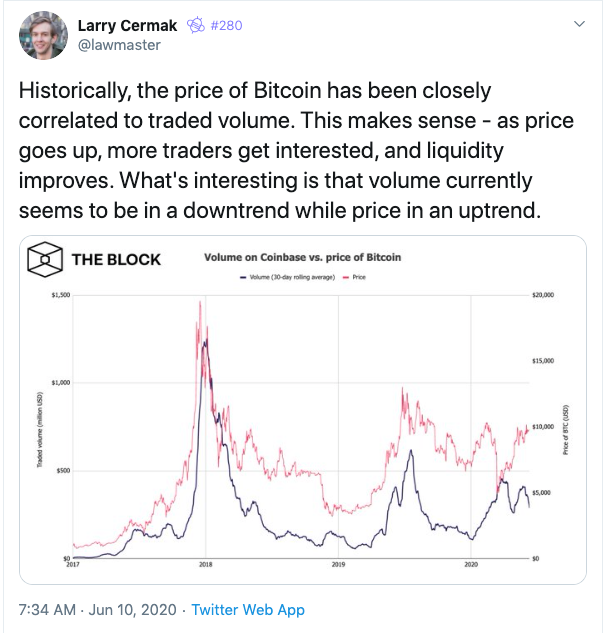This screenshot has width=604, height=633.
Task: Open Larry Cermak's profile avatar
Action: tap(43, 35)
